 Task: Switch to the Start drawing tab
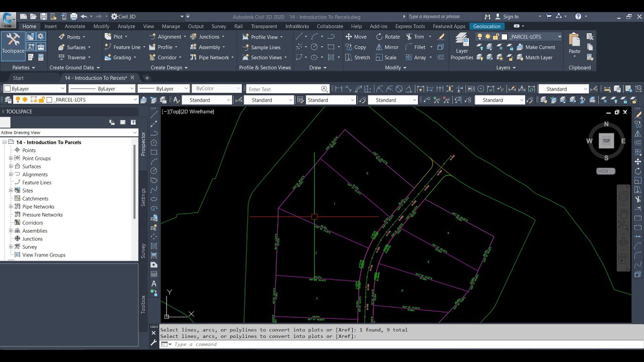(x=18, y=78)
